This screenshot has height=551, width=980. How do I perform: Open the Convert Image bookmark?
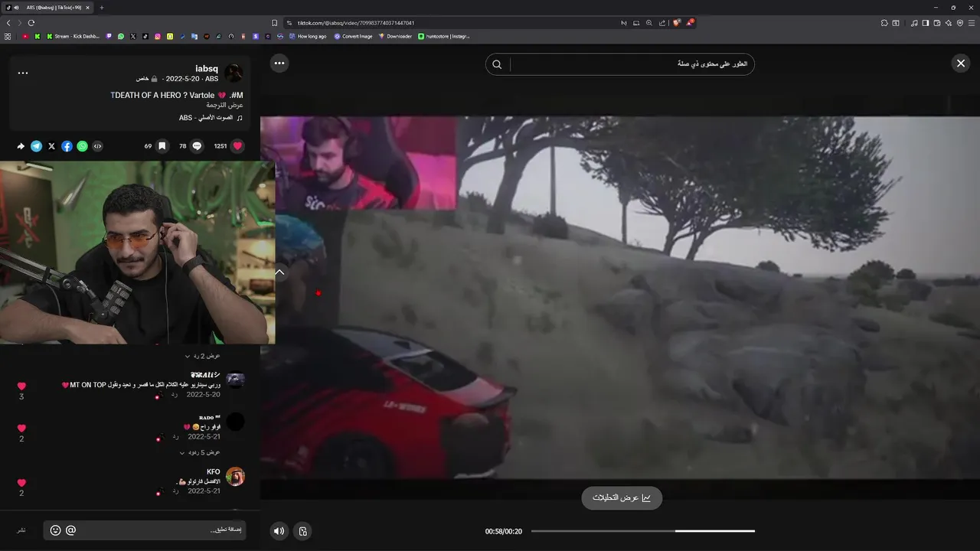click(x=353, y=36)
